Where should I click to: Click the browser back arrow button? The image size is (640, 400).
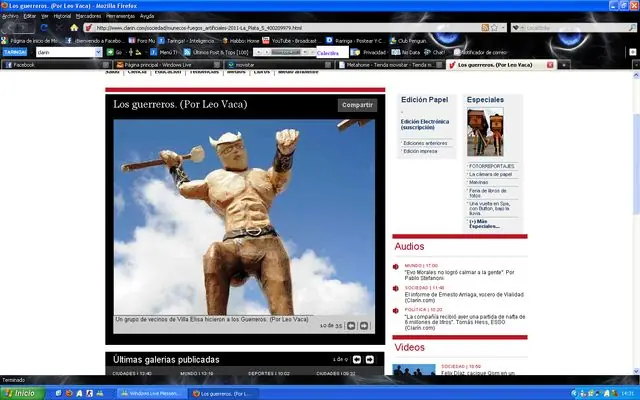tap(11, 28)
